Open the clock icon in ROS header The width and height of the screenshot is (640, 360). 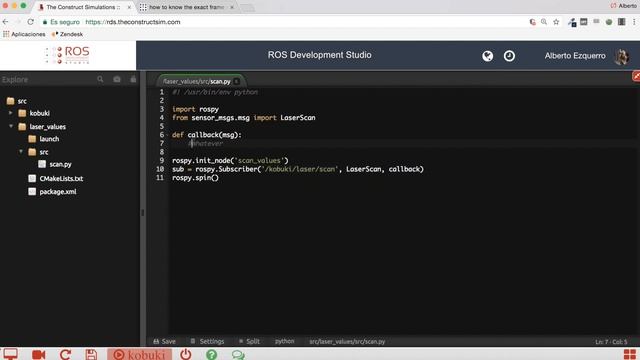pyautogui.click(x=509, y=56)
